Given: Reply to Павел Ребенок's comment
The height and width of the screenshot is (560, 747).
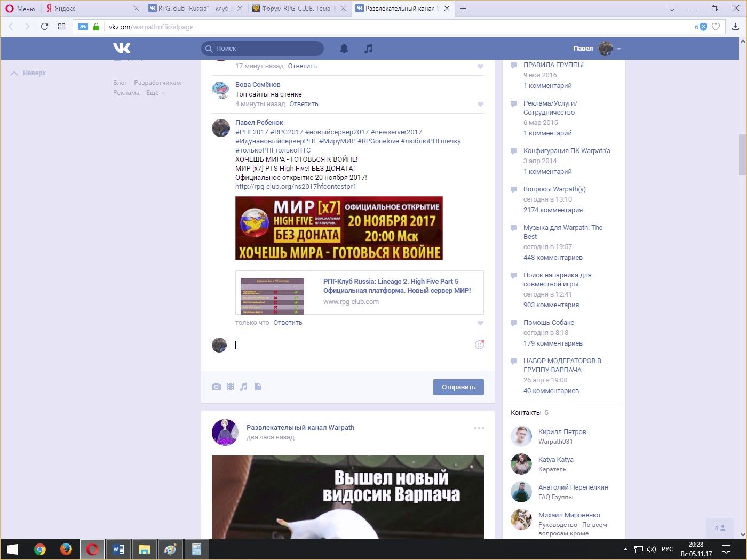Looking at the screenshot, I should [288, 323].
